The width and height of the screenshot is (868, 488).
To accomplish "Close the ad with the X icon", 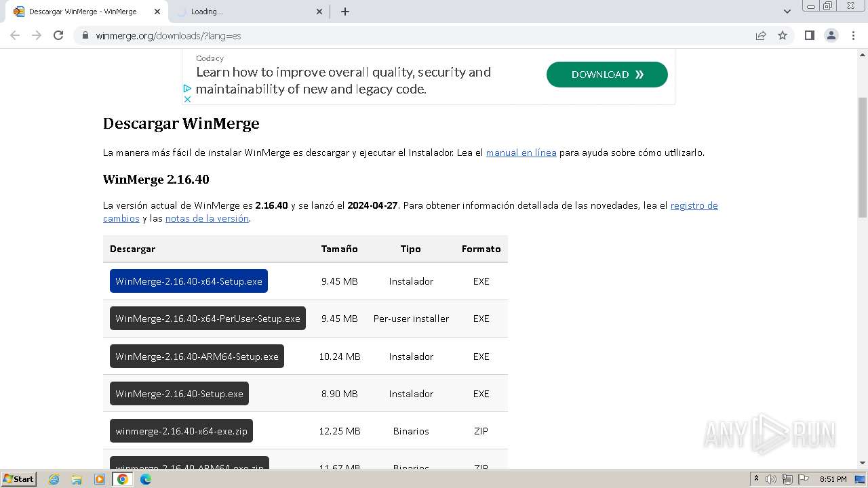I will pos(187,99).
